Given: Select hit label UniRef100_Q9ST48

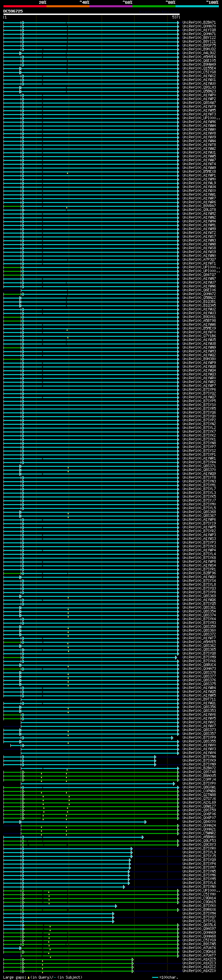Looking at the screenshot, I should coord(199,772).
